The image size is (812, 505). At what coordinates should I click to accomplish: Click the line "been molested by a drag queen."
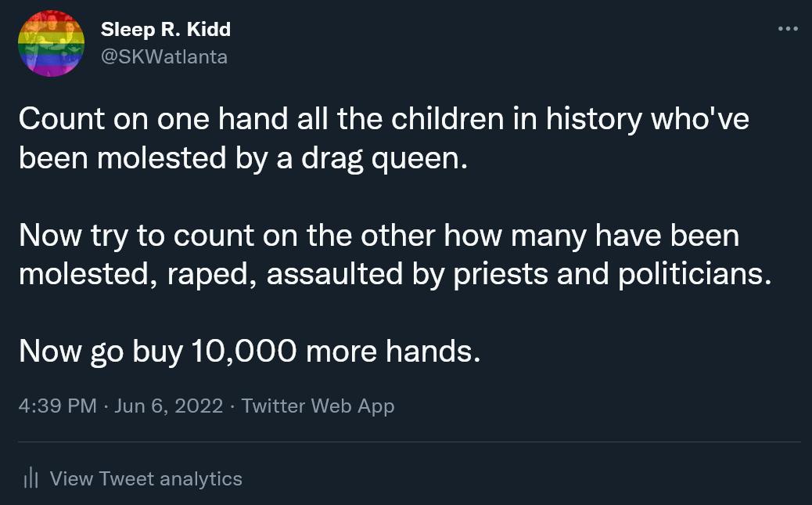tap(243, 158)
